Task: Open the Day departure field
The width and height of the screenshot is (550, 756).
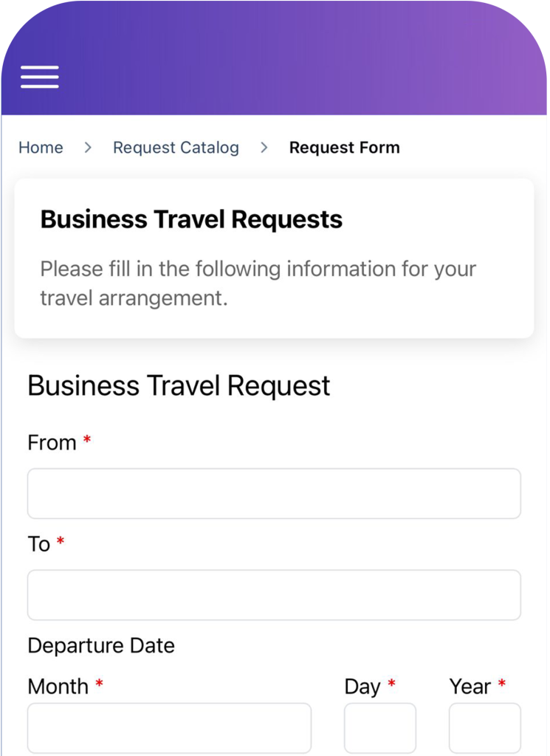Action: 380,728
